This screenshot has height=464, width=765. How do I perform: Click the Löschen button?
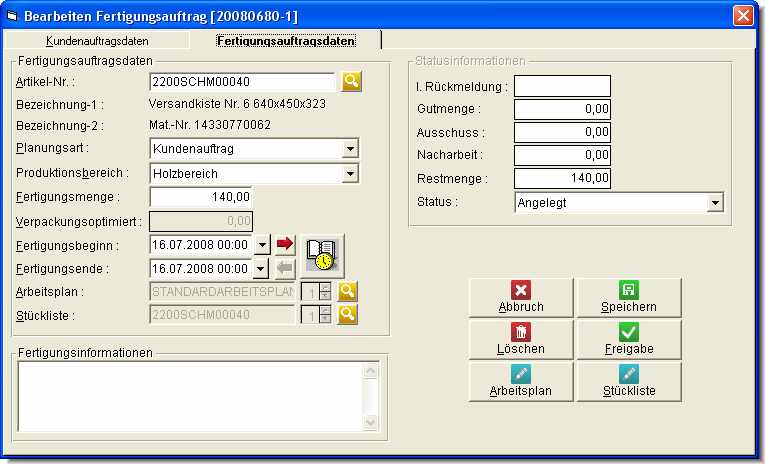pos(521,339)
